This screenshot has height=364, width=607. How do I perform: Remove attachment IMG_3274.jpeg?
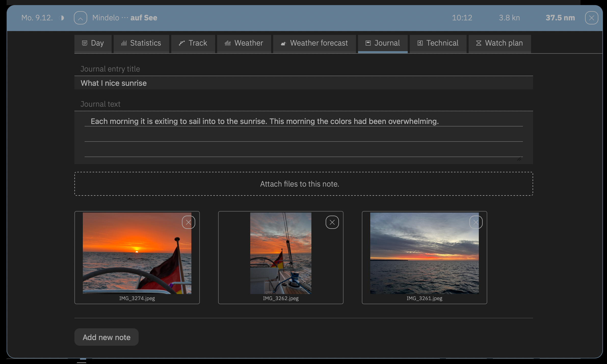(188, 222)
